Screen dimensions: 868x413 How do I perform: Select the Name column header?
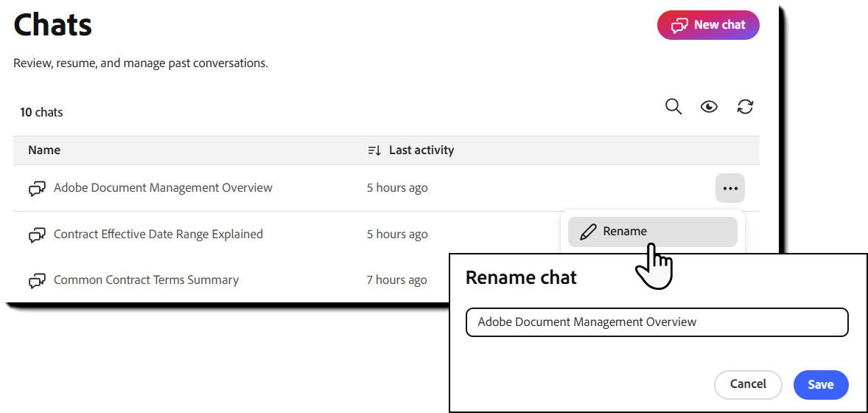point(44,150)
